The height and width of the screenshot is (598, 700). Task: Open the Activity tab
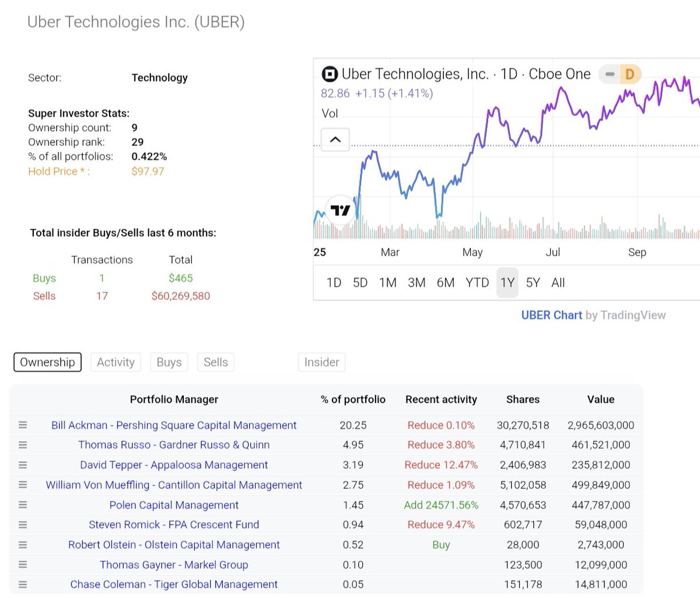click(116, 362)
